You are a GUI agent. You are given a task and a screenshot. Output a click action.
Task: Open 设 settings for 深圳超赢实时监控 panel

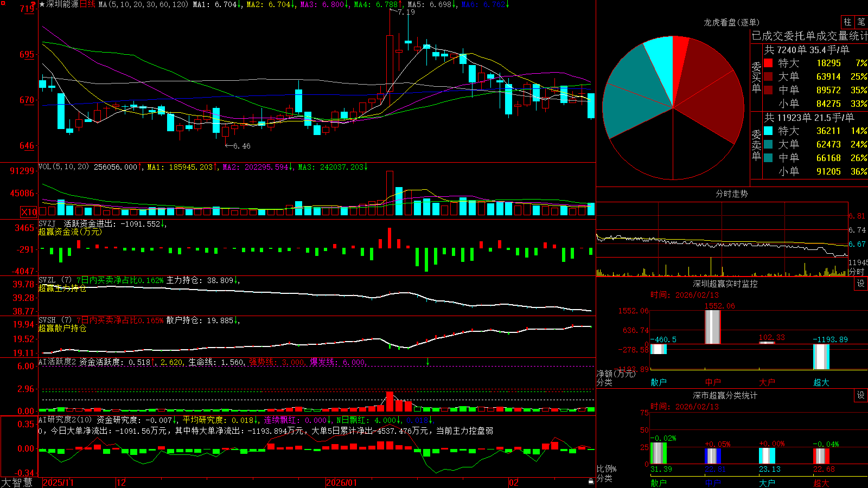pos(861,284)
